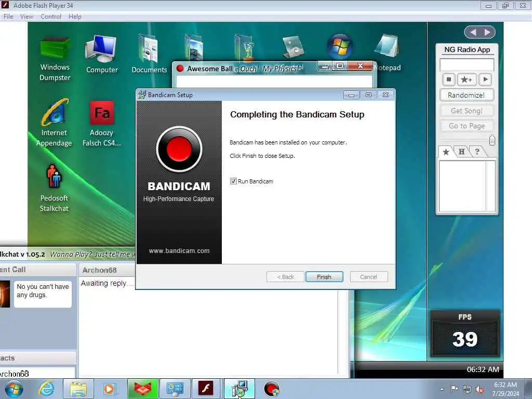Image resolution: width=532 pixels, height=399 pixels.
Task: Open the Notepad desktop icon
Action: tap(387, 52)
